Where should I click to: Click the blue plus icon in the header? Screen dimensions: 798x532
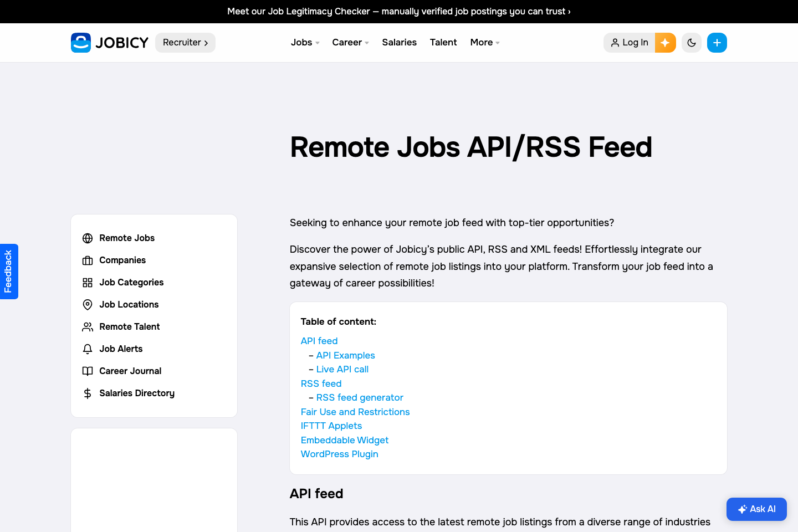(717, 42)
